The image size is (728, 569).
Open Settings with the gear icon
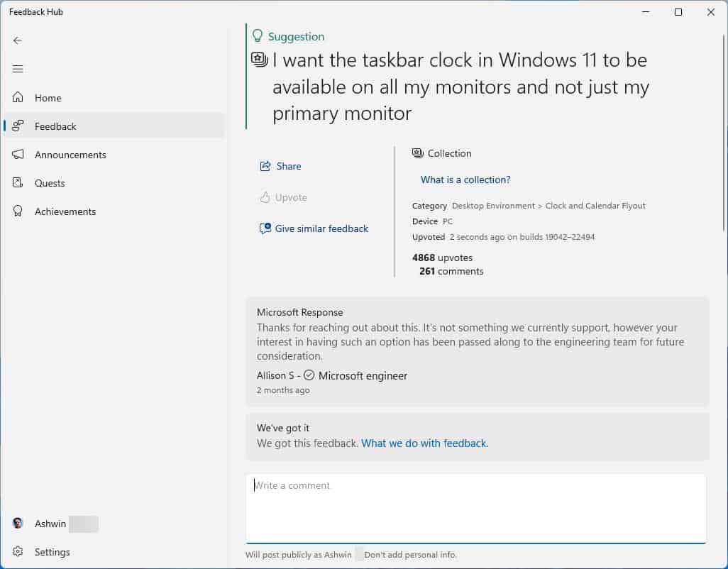coord(17,552)
